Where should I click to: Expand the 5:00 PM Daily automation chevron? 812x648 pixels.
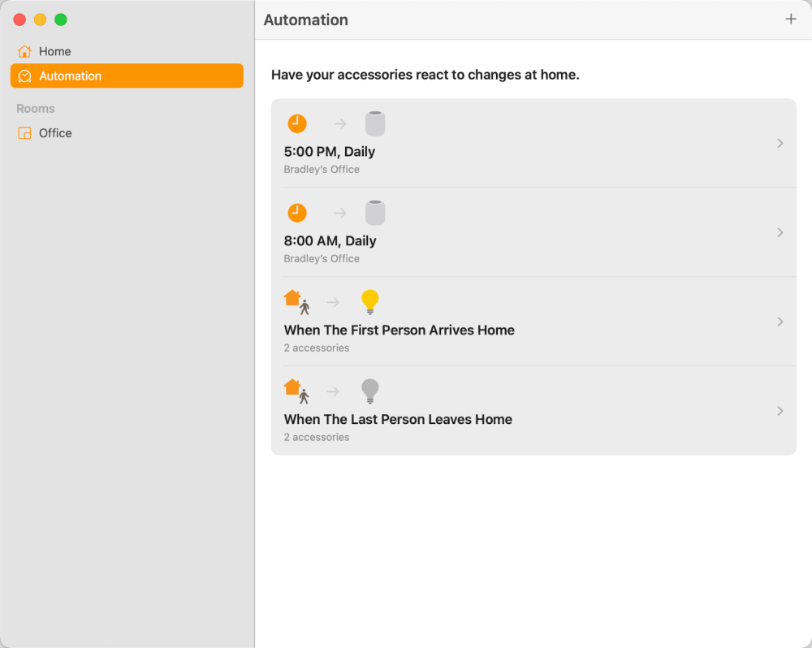pyautogui.click(x=780, y=143)
